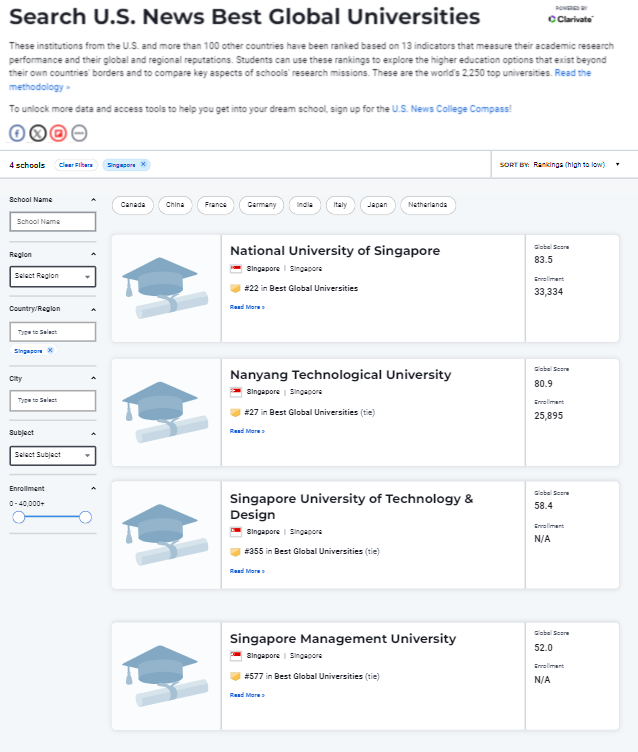Click the Singapore University of Technology & Design thumbnail
The width and height of the screenshot is (638, 752).
[165, 535]
